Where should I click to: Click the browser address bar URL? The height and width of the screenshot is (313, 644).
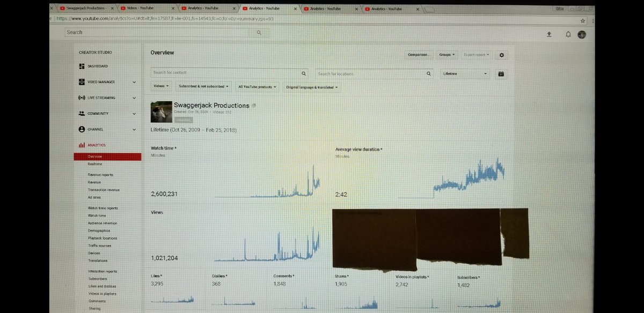165,19
